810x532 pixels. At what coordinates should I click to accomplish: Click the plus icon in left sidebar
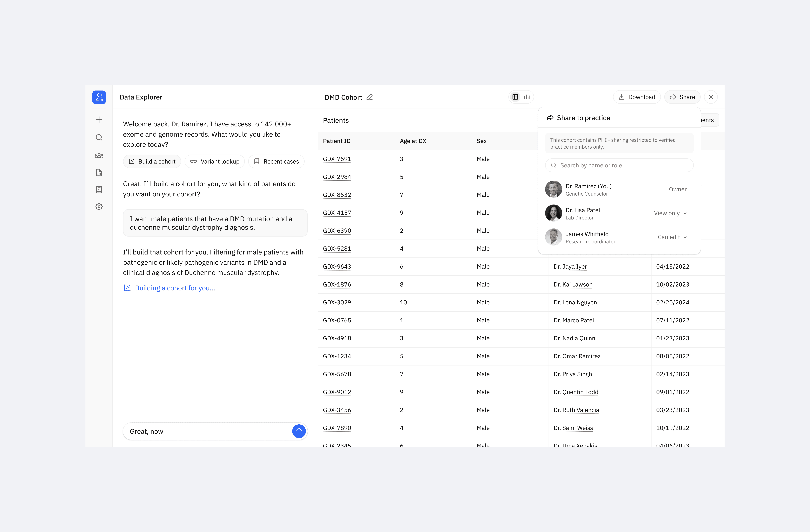99,120
